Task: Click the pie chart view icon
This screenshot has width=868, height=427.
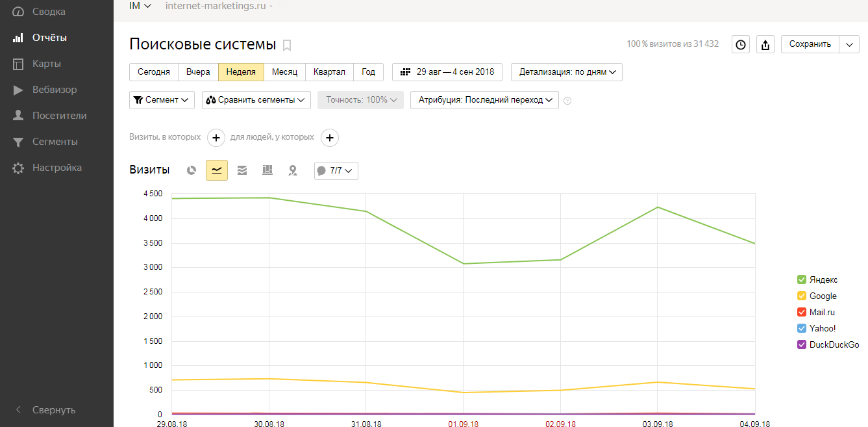Action: click(192, 170)
